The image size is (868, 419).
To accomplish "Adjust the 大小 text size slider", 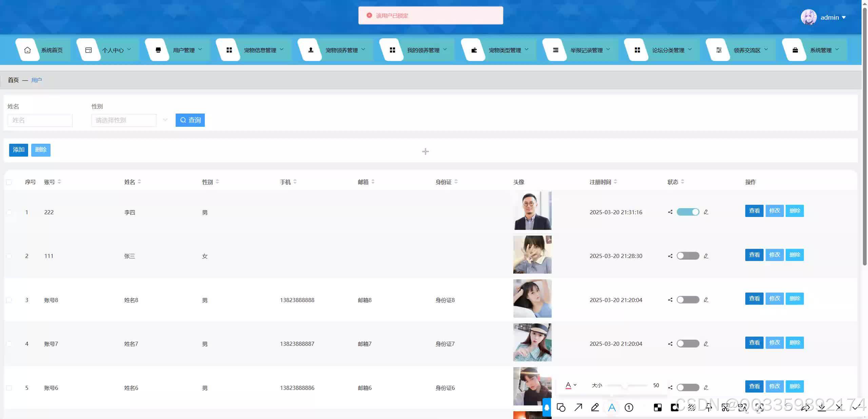I will (625, 385).
